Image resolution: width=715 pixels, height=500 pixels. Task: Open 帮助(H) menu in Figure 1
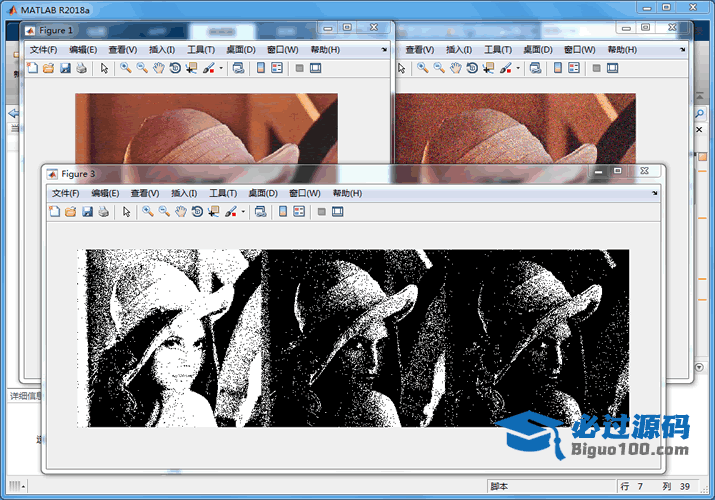pyautogui.click(x=325, y=50)
